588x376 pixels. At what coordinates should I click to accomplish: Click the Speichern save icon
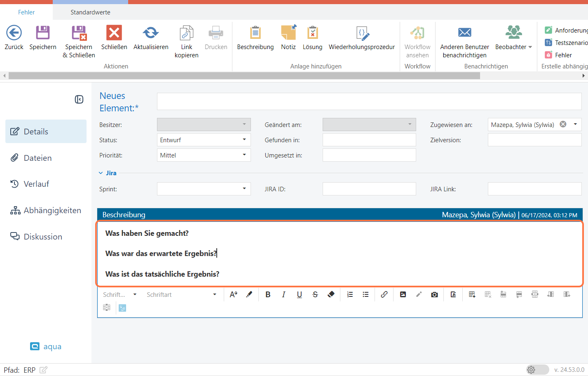coord(42,33)
